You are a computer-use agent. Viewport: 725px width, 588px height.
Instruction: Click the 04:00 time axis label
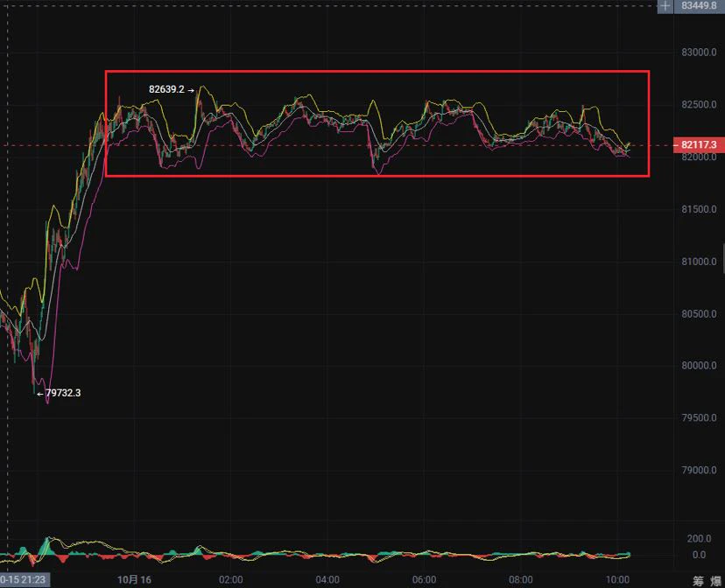(327, 579)
